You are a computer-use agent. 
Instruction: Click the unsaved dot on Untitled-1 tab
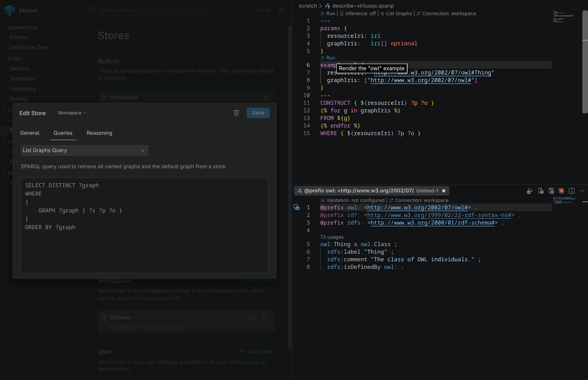point(444,191)
